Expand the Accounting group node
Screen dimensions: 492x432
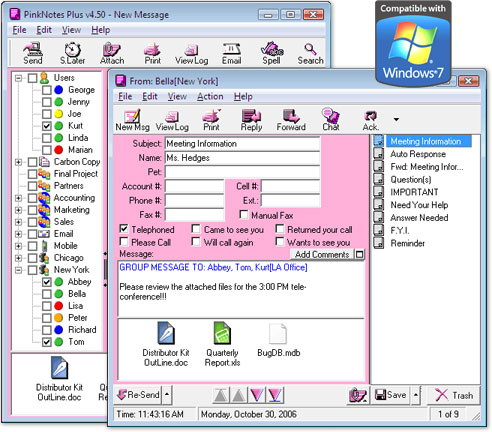(19, 198)
